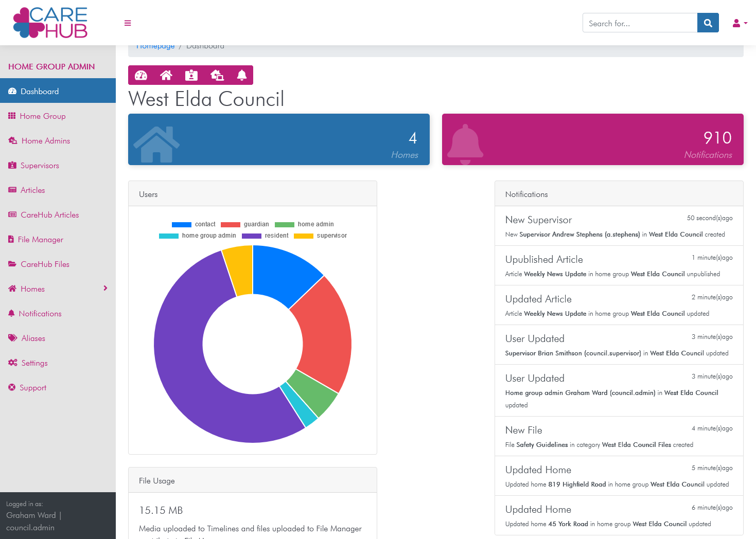Click the Home Admins sidebar icon
Screen dimensions: 756x539
[13, 140]
